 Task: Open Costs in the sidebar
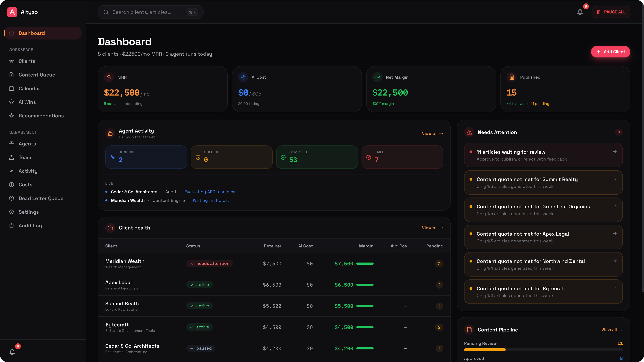coord(43,185)
